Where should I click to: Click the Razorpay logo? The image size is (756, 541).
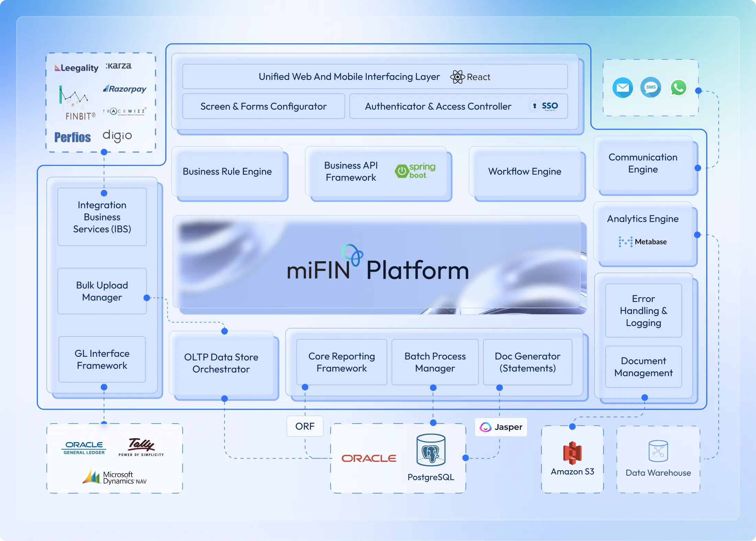point(125,89)
